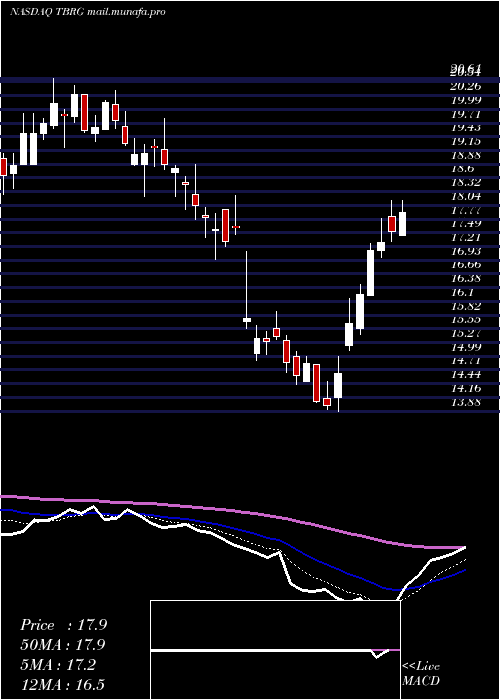Select the 20.26 price axis label
The image size is (500, 700).
coord(466,87)
